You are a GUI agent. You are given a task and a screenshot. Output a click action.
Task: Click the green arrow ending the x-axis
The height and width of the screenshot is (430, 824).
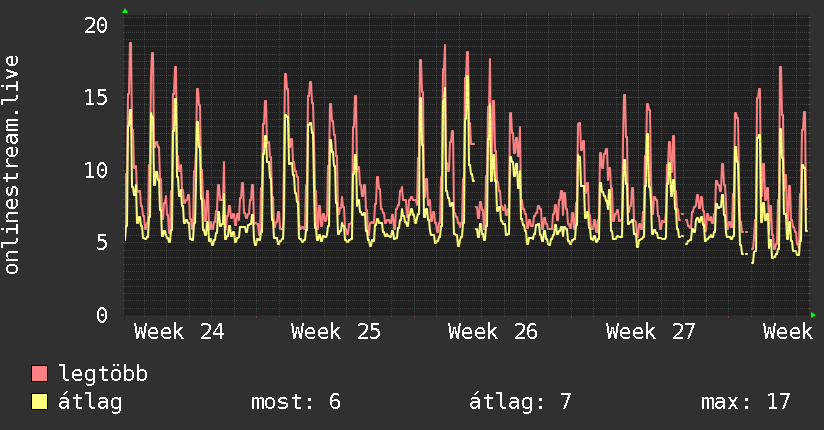coord(813,315)
